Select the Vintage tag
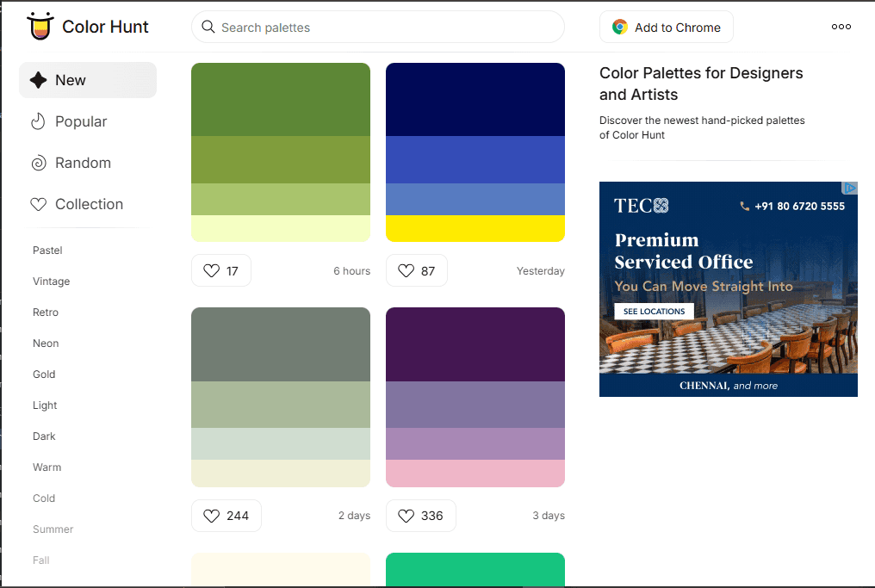 52,282
